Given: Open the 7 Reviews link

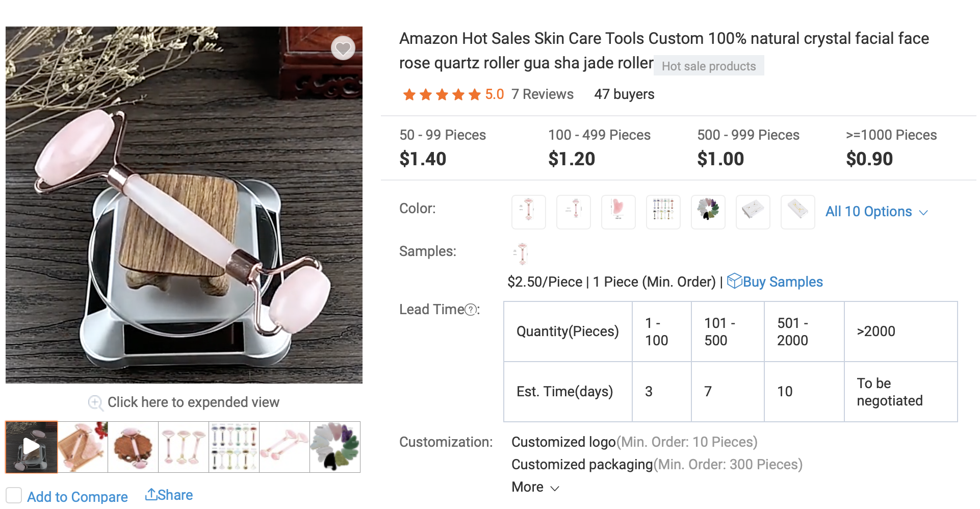Looking at the screenshot, I should [542, 94].
